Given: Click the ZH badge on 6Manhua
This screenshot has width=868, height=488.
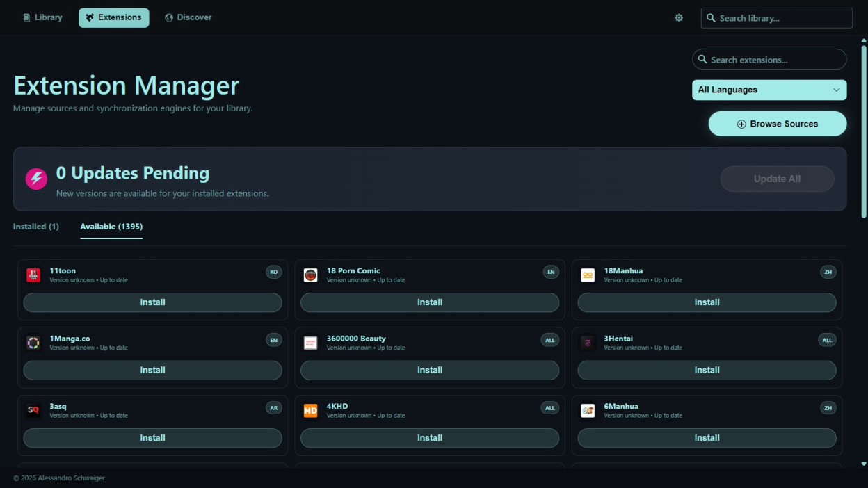Looking at the screenshot, I should click(x=828, y=408).
